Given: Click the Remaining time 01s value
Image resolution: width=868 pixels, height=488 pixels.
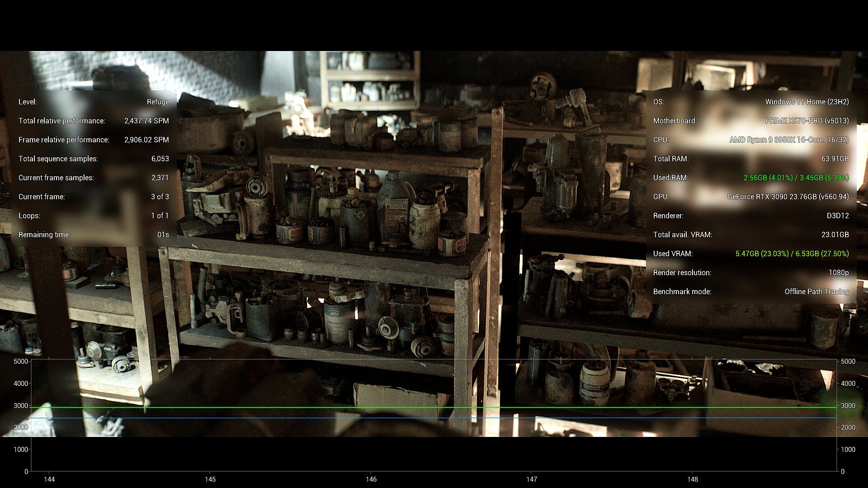Looking at the screenshot, I should tap(163, 235).
